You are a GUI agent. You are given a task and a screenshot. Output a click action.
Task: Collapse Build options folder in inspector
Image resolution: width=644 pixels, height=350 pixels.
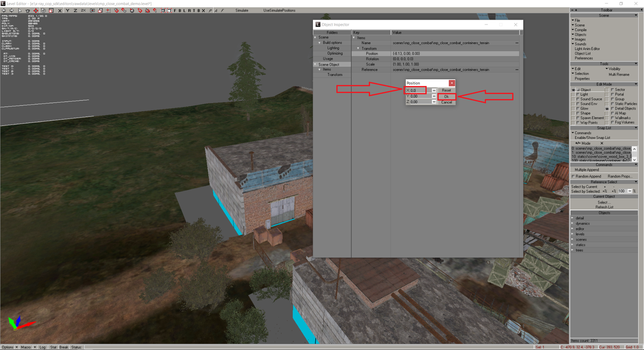[x=319, y=43]
